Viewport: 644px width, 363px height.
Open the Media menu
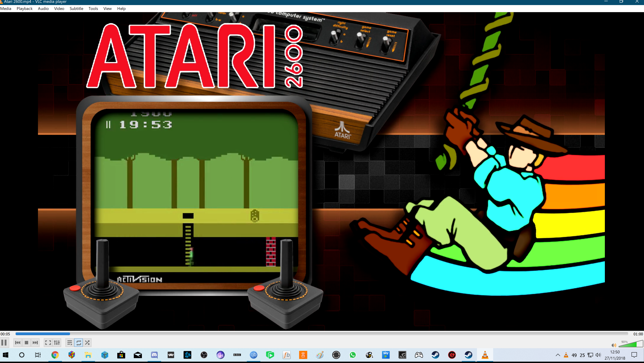(6, 8)
